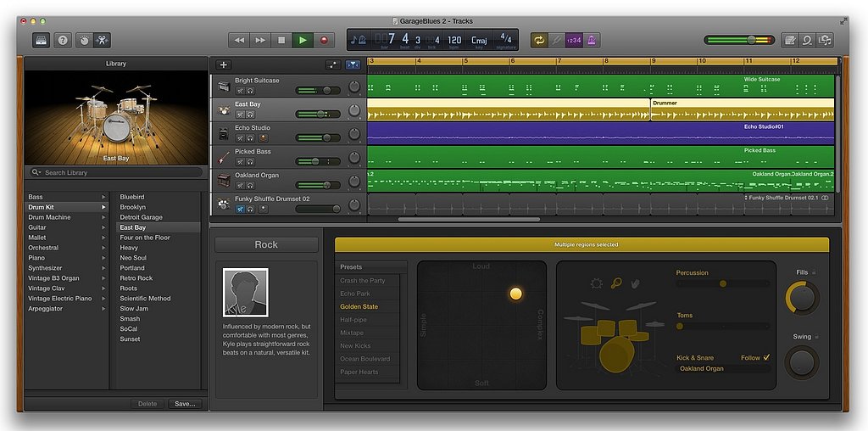Expand the Bass category arrow
The width and height of the screenshot is (868, 431).
point(103,197)
